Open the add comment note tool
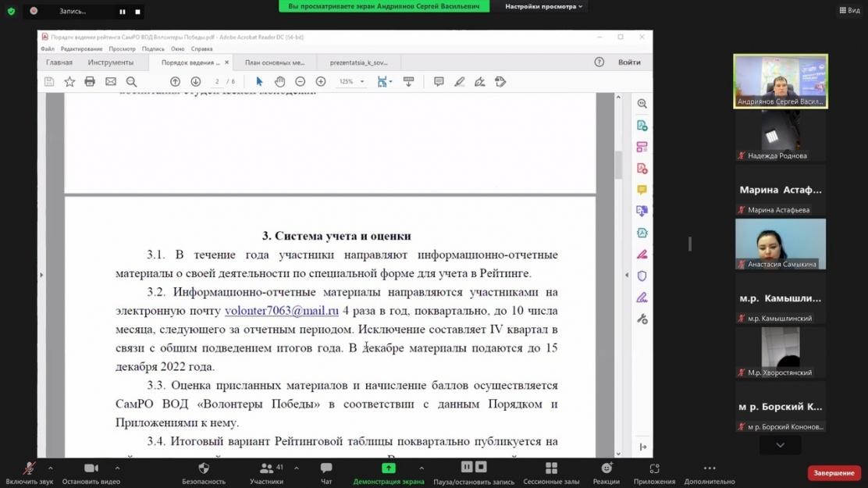This screenshot has width=868, height=488. pyautogui.click(x=439, y=82)
